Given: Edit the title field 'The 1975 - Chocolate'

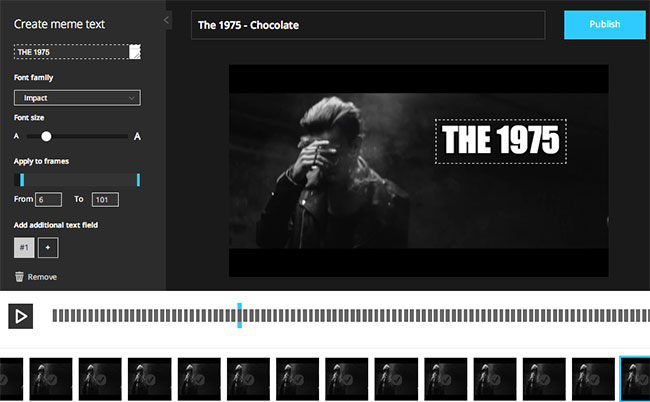Looking at the screenshot, I should tap(368, 25).
